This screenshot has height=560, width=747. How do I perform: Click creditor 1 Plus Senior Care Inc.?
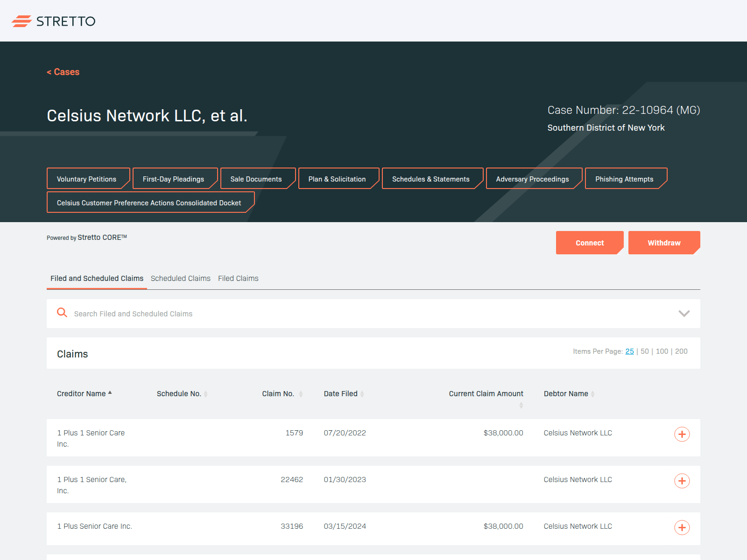[95, 526]
